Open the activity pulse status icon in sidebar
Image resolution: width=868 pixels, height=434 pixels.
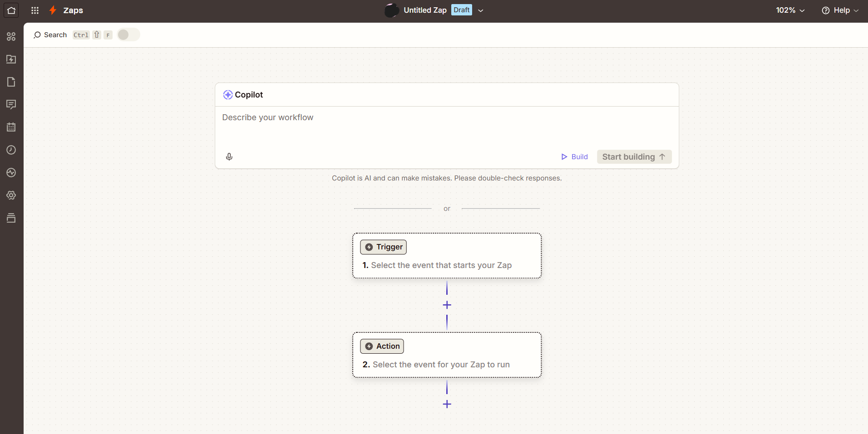(11, 172)
